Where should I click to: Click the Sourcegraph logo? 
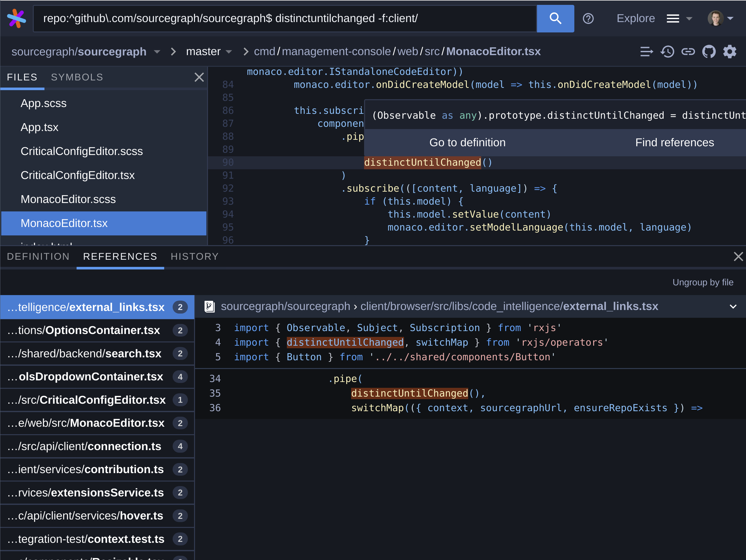16,18
